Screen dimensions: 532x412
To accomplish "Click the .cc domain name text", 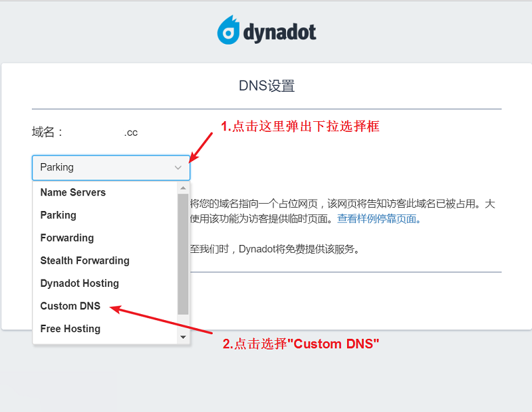I will [130, 132].
